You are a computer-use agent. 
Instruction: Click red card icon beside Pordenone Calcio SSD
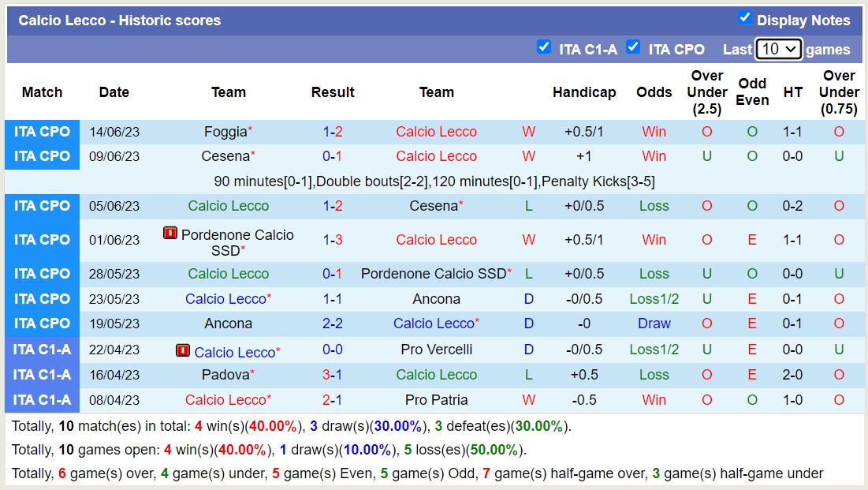170,234
